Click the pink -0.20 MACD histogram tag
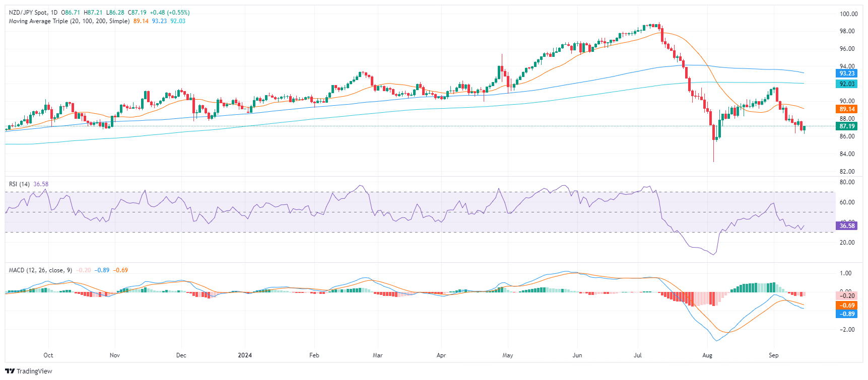The width and height of the screenshot is (868, 380). point(847,296)
